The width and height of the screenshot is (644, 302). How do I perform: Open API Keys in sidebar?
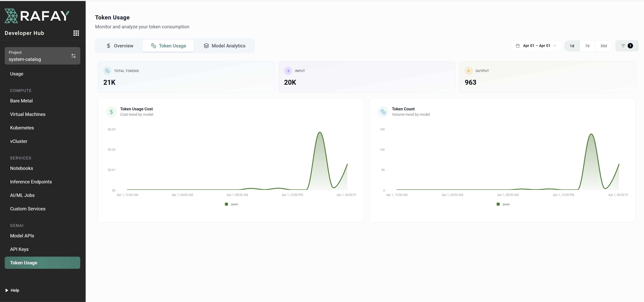coord(19,249)
